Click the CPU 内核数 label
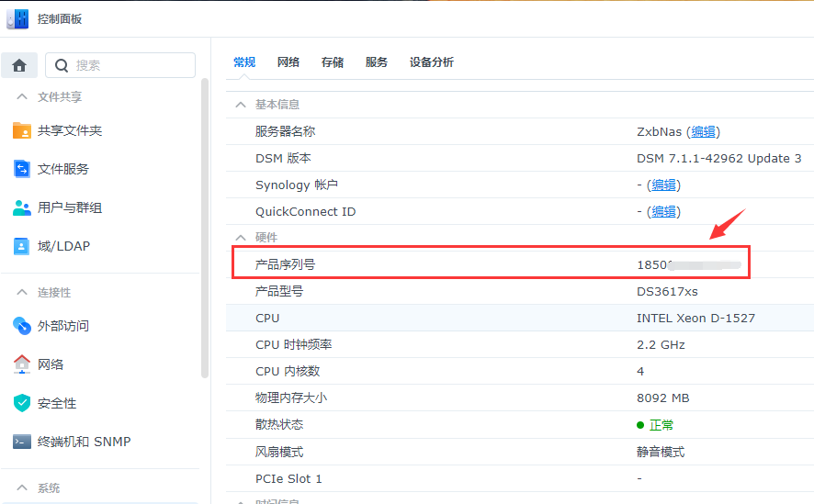Screen dimensions: 814x504 (x=288, y=371)
